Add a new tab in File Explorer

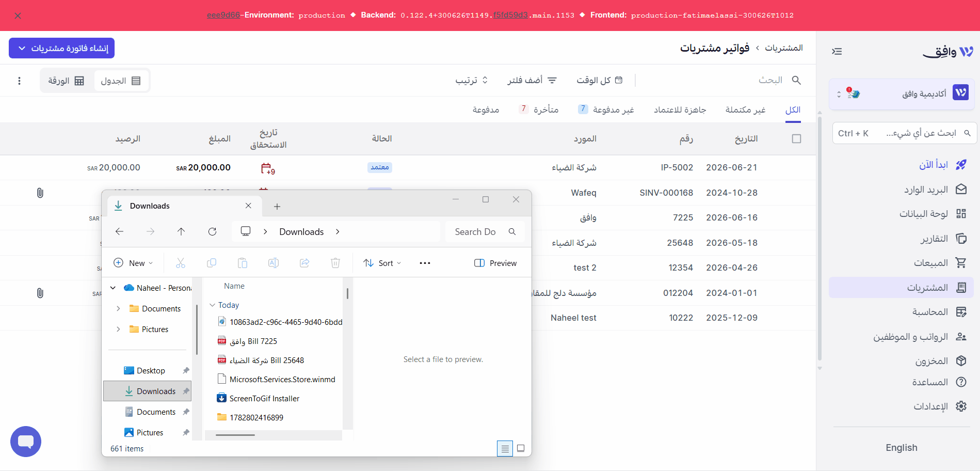tap(277, 207)
